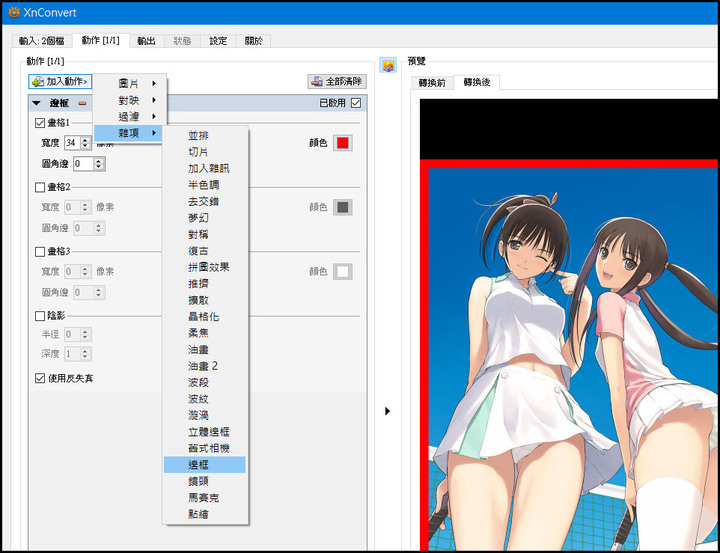Choose 波段 from the menu

pyautogui.click(x=205, y=383)
